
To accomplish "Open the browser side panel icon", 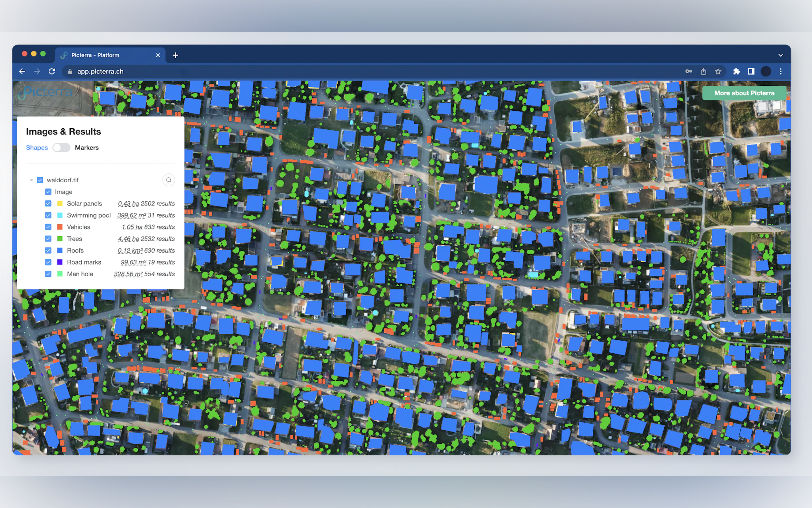I will 751,71.
